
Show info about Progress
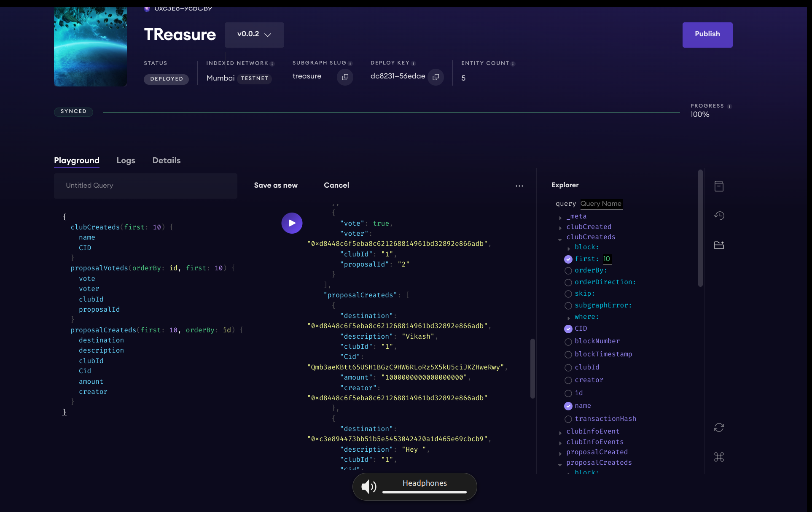[729, 106]
